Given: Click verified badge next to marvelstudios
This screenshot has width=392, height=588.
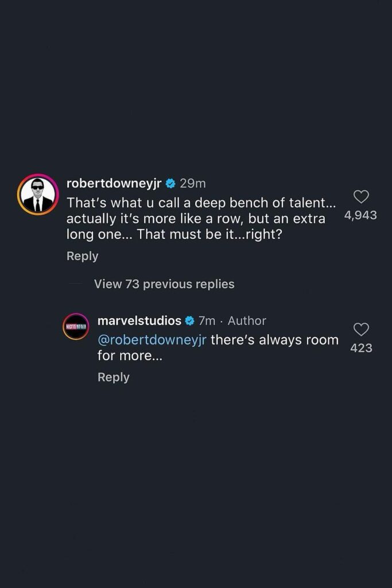Looking at the screenshot, I should point(189,320).
